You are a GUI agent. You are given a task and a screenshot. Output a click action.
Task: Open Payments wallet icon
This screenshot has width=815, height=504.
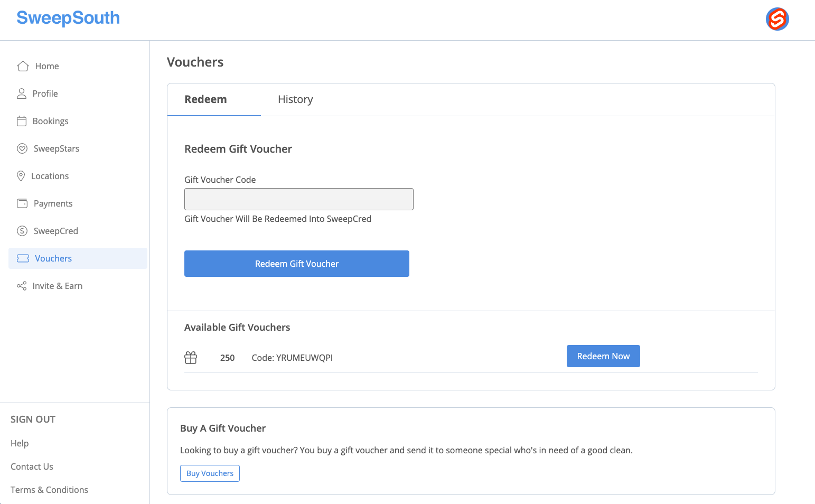pyautogui.click(x=22, y=203)
